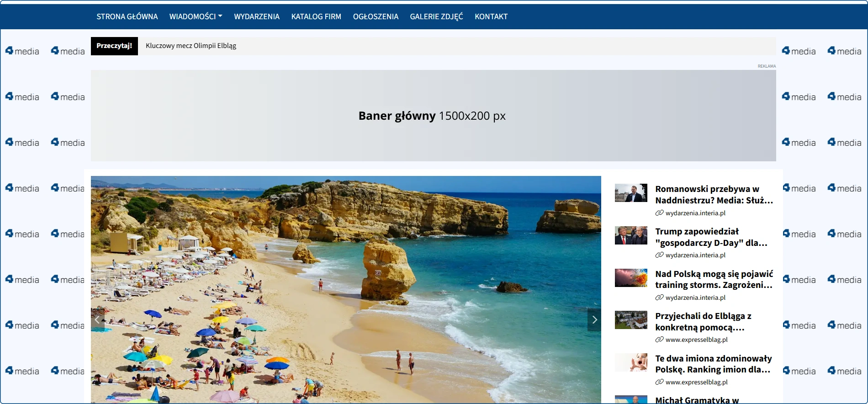
Task: Open ticker headline Kluczowy mecz Olimpii Elbląg
Action: tap(191, 46)
